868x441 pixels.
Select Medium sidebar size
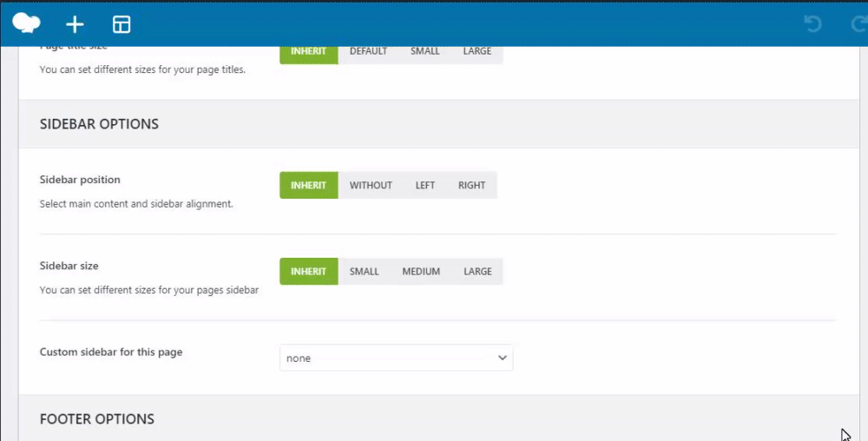pos(421,272)
